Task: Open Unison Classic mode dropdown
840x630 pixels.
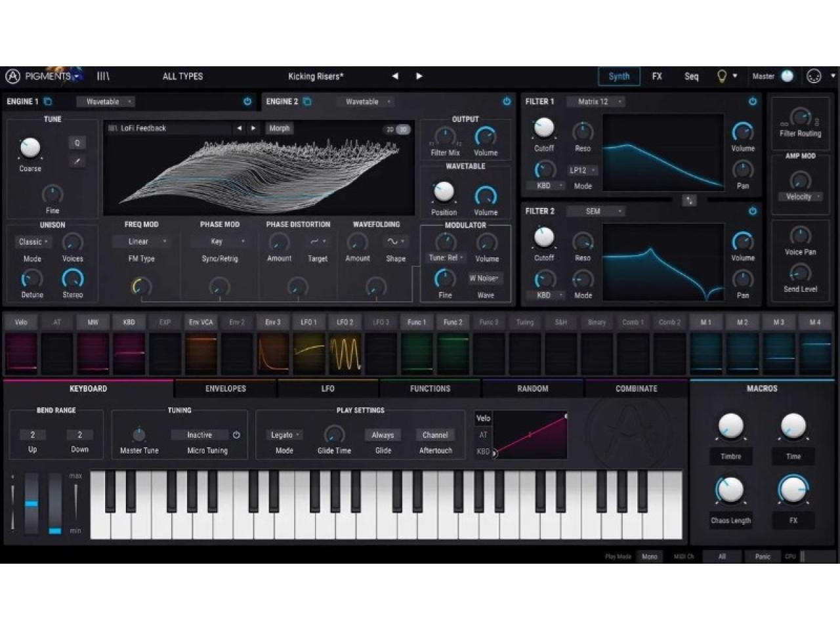Action: [x=33, y=242]
